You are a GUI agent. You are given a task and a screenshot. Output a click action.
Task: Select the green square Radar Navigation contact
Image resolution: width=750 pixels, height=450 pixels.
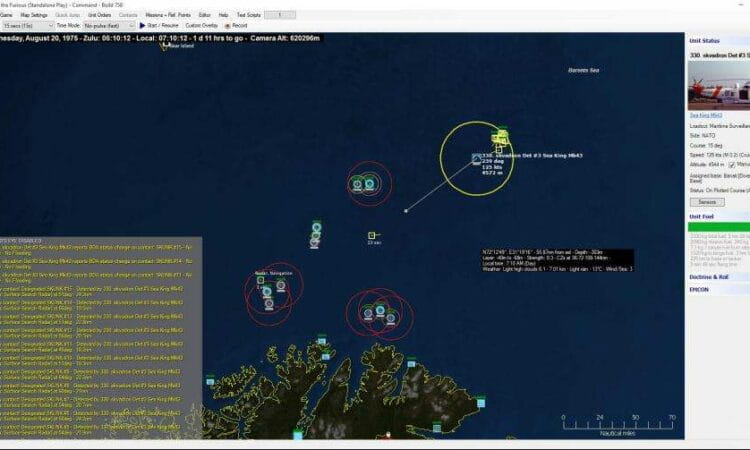point(261,280)
